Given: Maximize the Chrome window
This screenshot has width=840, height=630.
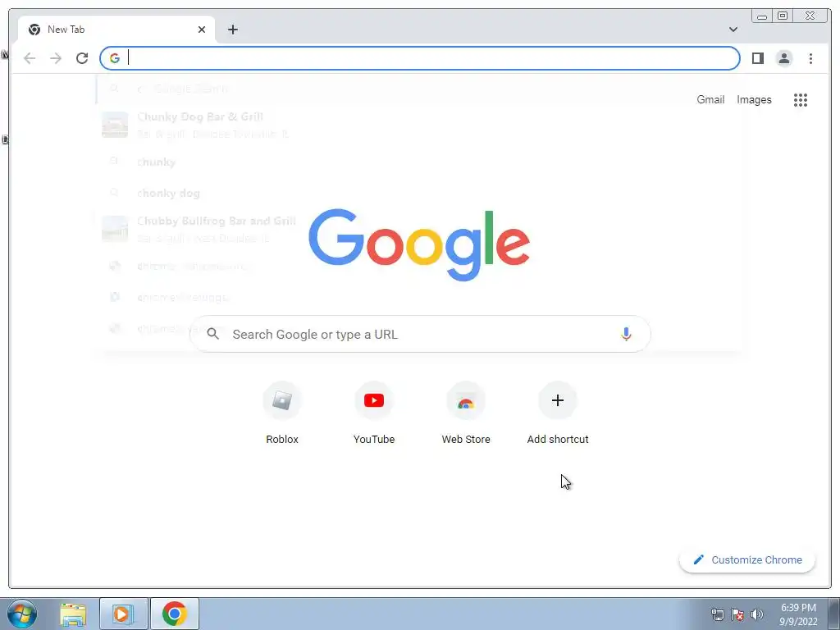Looking at the screenshot, I should [782, 16].
